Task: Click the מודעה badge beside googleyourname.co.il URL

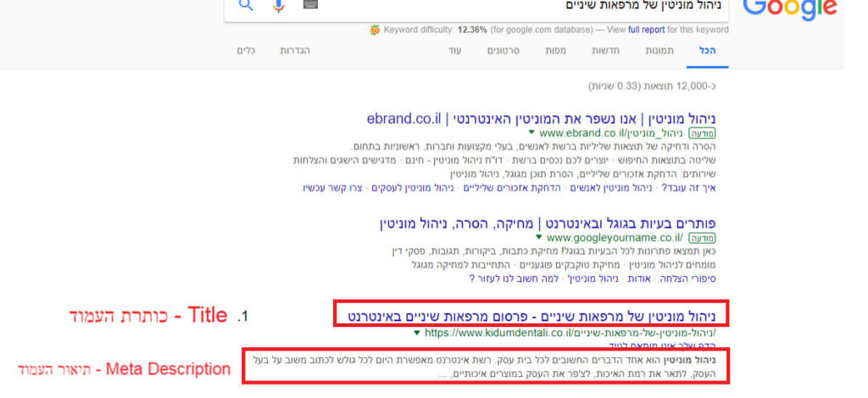Action: 702,238
